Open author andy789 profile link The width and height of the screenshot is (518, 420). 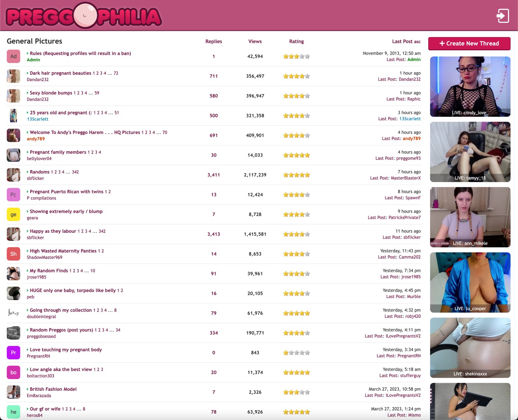(x=36, y=139)
